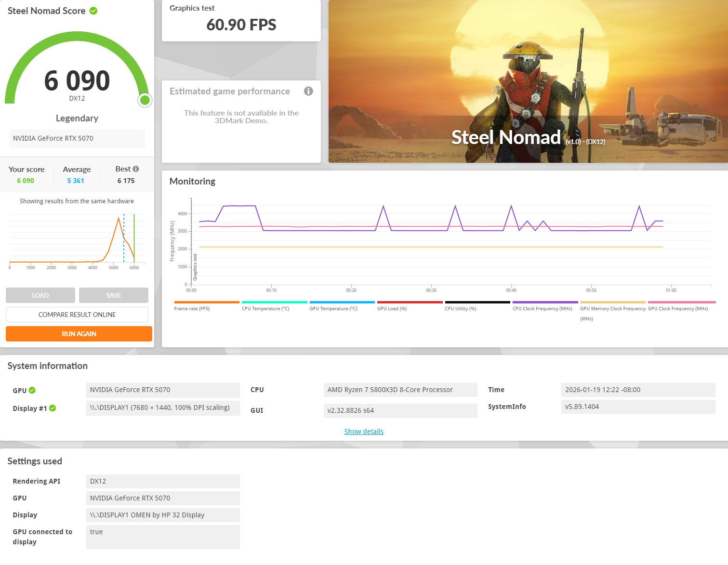728x565 pixels.
Task: Toggle the Frame rate (FPS) legend
Action: [x=207, y=306]
